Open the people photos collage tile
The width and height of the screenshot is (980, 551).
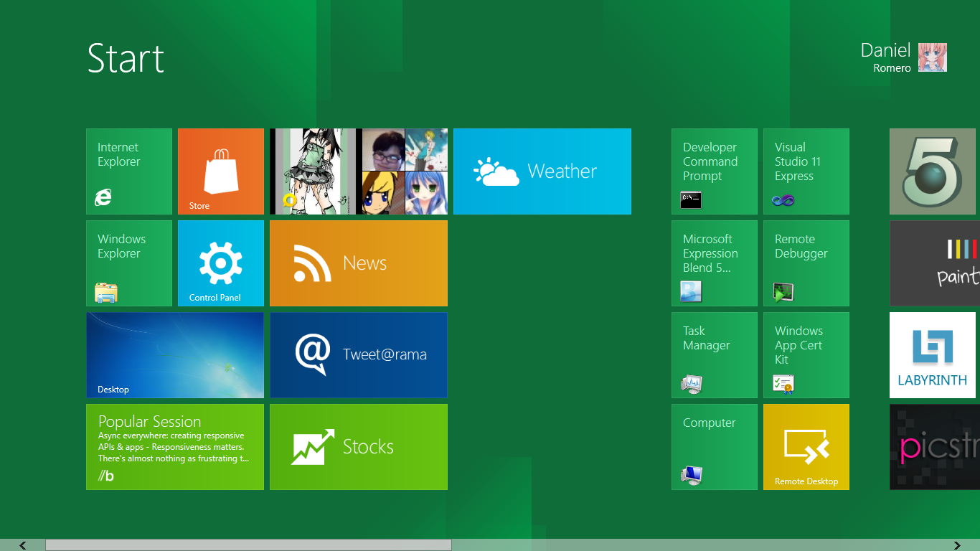359,171
